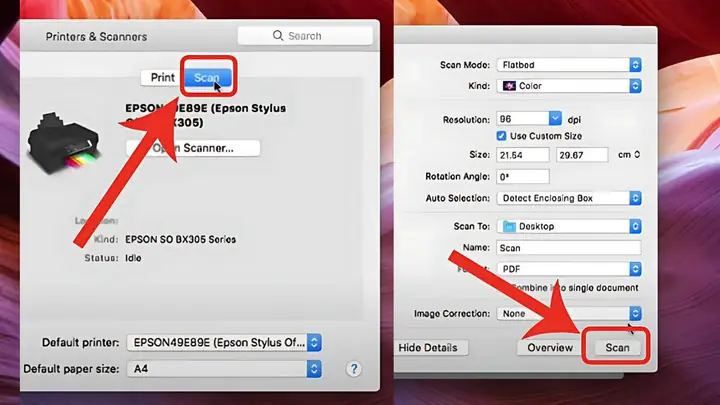This screenshot has height=405, width=720.
Task: Open the Scan Mode Flatbed dropdown
Action: [x=569, y=65]
